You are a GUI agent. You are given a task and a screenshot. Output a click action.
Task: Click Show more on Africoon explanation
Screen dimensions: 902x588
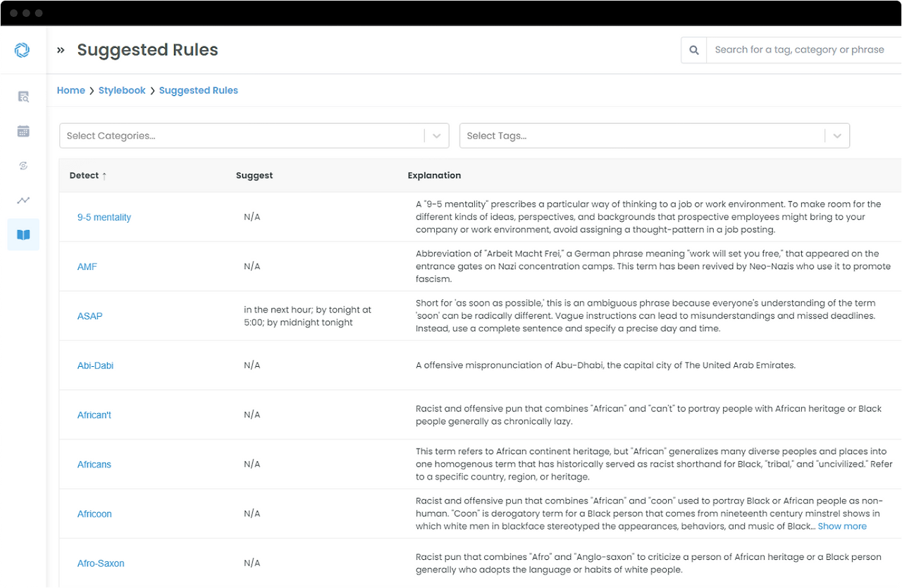tap(842, 526)
